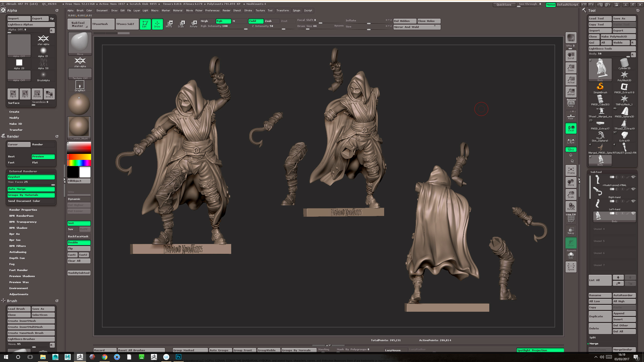Open the DragRect stroke selector

tap(80, 86)
